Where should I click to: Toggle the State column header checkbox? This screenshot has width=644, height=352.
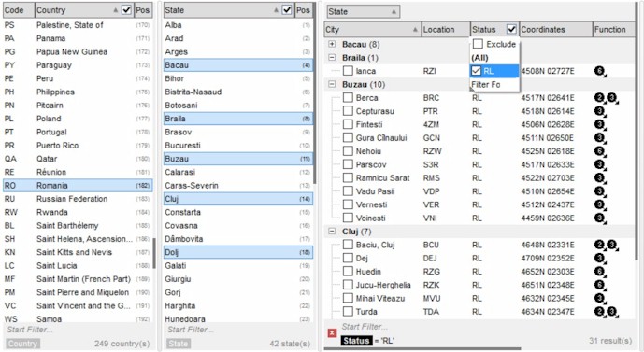(287, 10)
